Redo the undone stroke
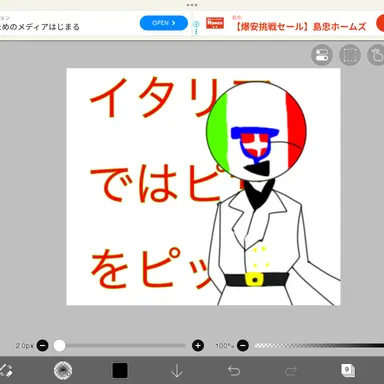384x384 pixels. (291, 370)
